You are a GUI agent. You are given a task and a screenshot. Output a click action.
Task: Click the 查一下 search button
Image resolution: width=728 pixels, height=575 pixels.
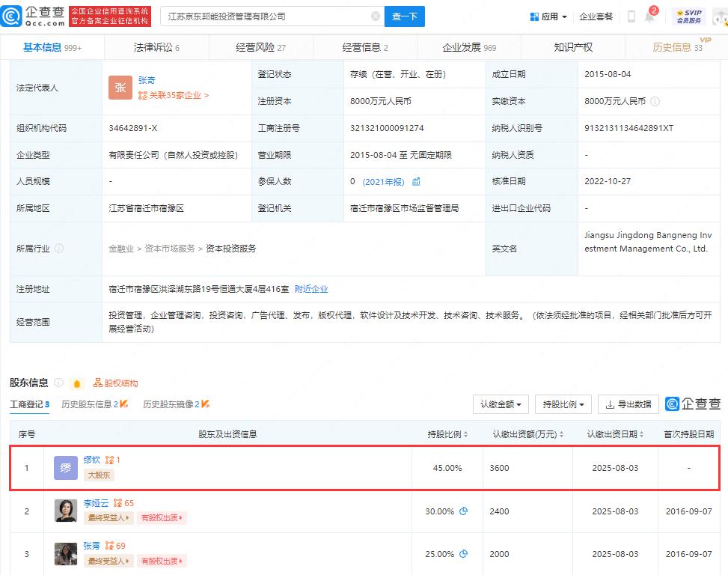(x=404, y=16)
